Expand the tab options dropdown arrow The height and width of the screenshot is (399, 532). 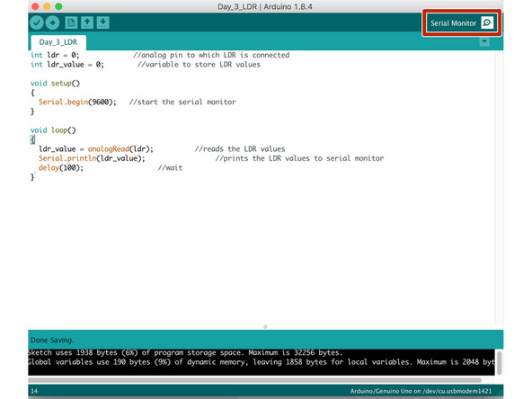484,41
